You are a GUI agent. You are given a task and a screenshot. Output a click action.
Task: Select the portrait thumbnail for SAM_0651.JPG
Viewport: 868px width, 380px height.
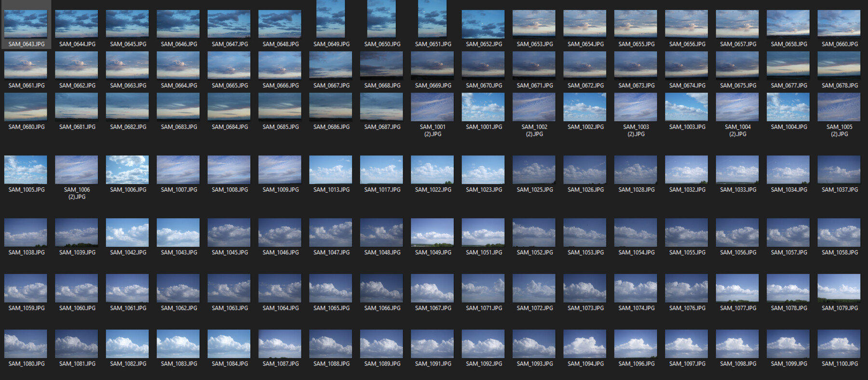pos(433,19)
